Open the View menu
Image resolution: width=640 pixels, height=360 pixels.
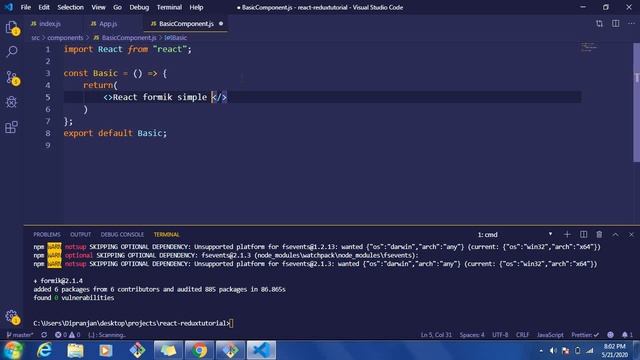[x=98, y=7]
